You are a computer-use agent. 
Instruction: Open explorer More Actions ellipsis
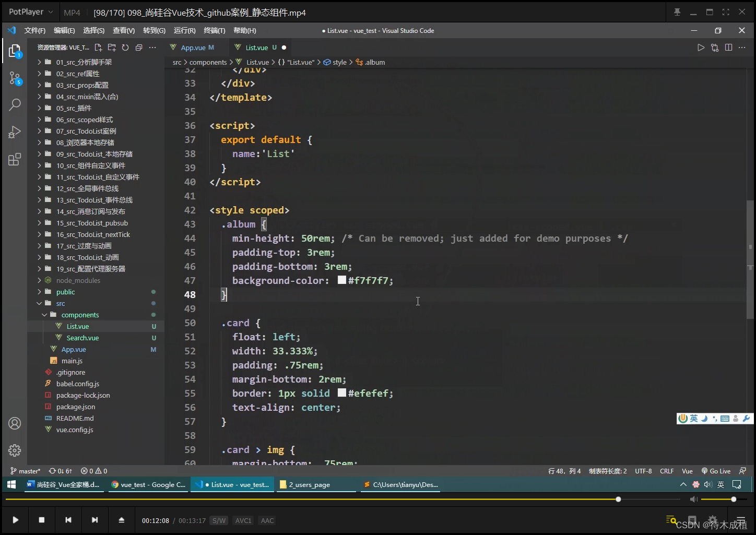click(x=152, y=47)
